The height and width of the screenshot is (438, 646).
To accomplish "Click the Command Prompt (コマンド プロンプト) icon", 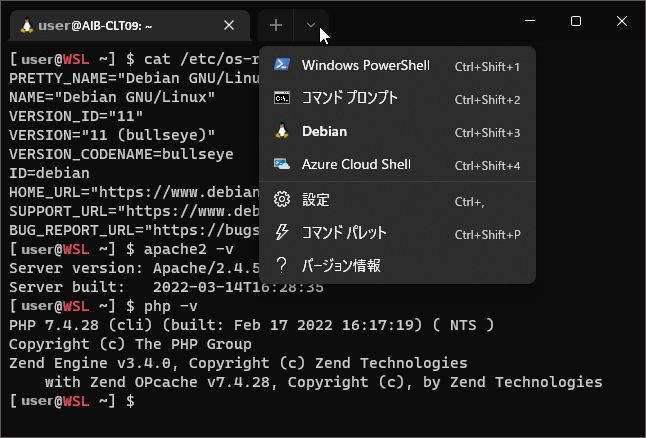I will (x=282, y=98).
